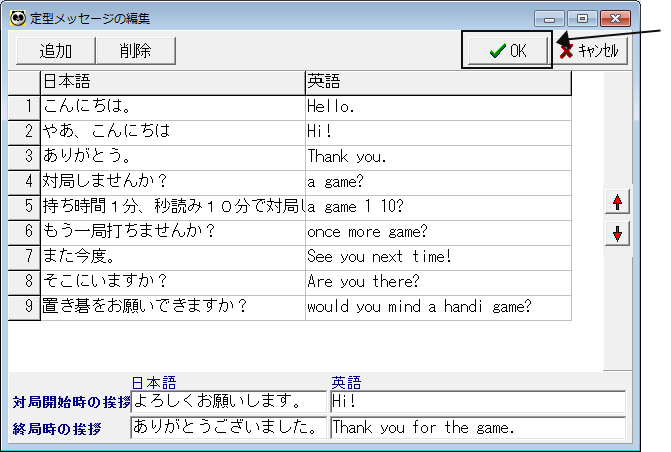This screenshot has height=452, width=671.
Task: Click the ありがとうございました。 input field
Action: pyautogui.click(x=229, y=427)
